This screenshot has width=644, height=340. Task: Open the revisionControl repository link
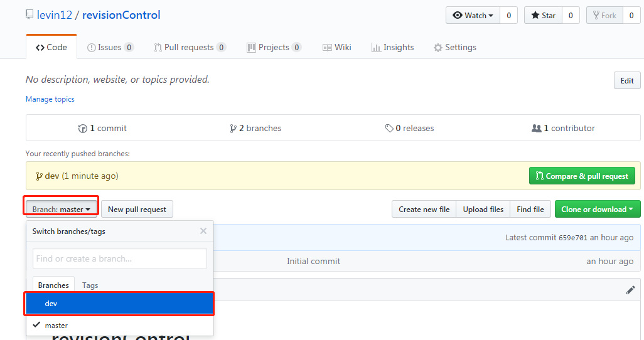(121, 15)
